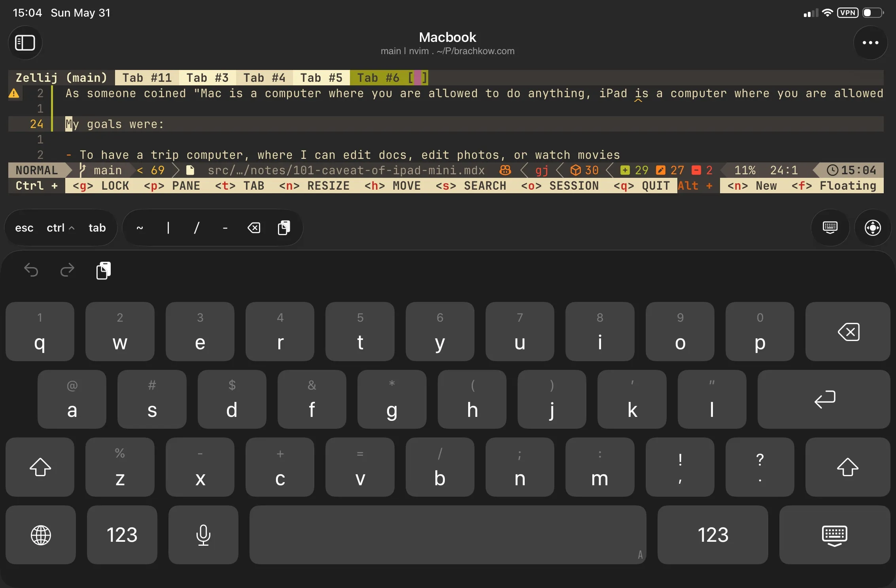Viewport: 896px width, 588px height.
Task: Click the SEARCH mode hint in Zellij bar
Action: [x=471, y=186]
